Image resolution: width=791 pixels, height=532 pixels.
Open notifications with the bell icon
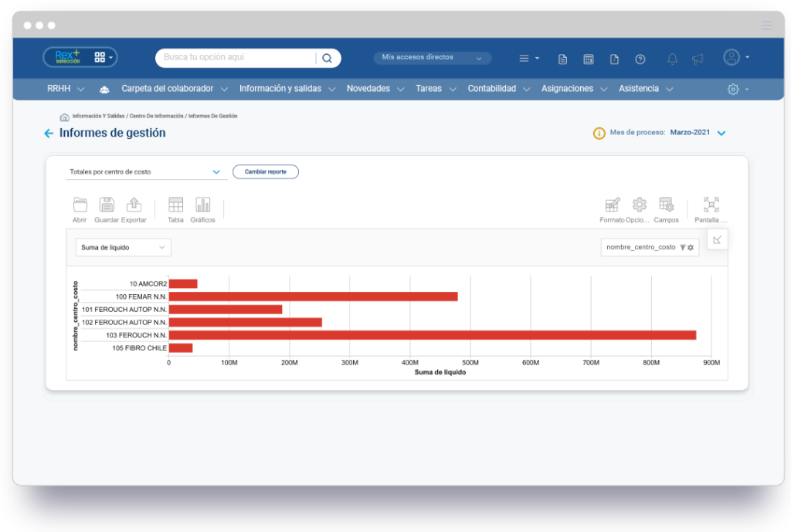tap(671, 58)
